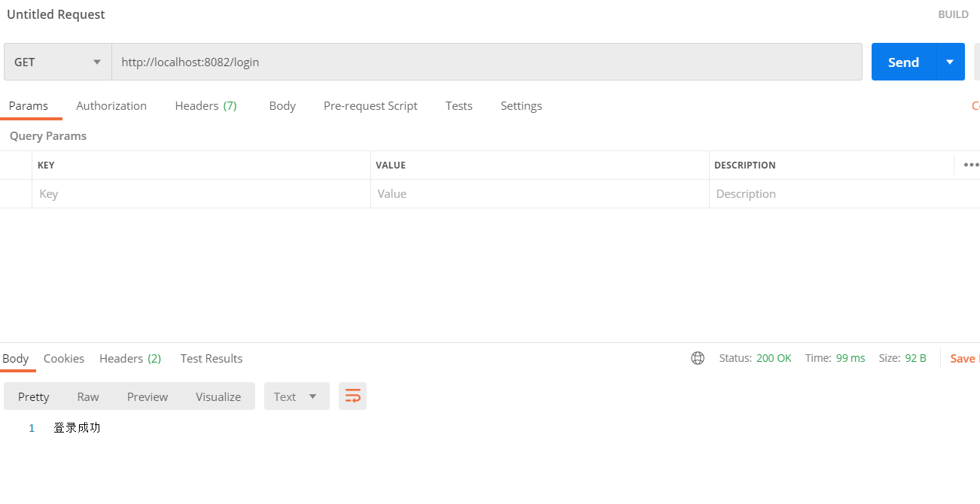The width and height of the screenshot is (980, 504).
Task: Click the BUILD button
Action: click(953, 14)
